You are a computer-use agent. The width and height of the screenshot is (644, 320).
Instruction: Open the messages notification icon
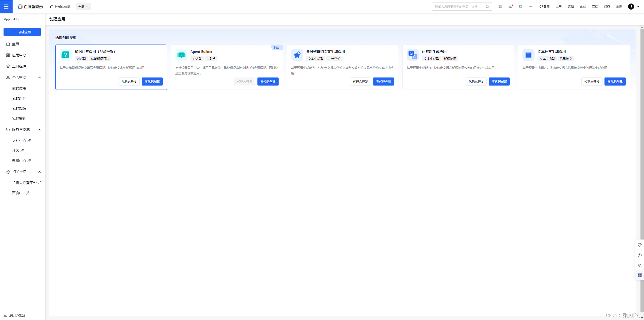point(510,7)
